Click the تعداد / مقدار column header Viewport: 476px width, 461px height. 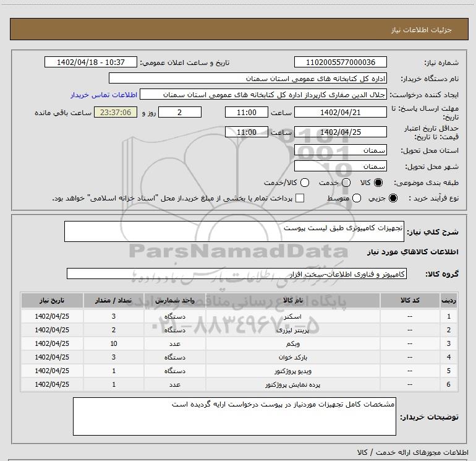(x=114, y=300)
